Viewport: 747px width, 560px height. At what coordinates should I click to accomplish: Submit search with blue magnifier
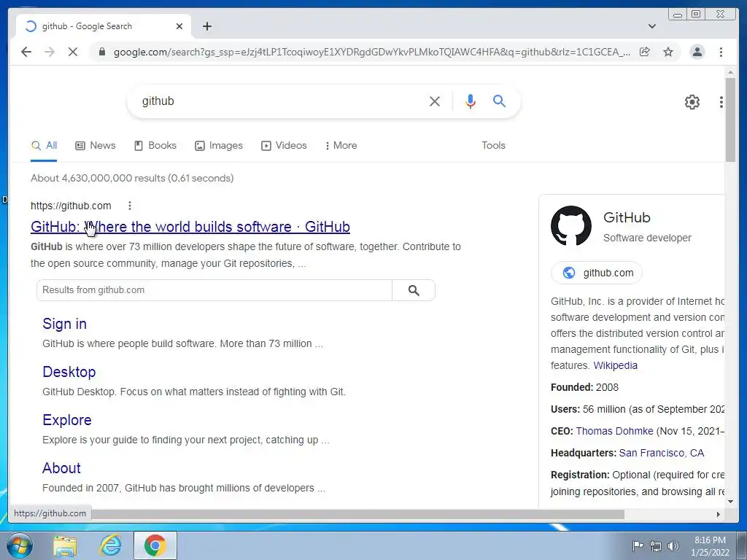pos(499,101)
